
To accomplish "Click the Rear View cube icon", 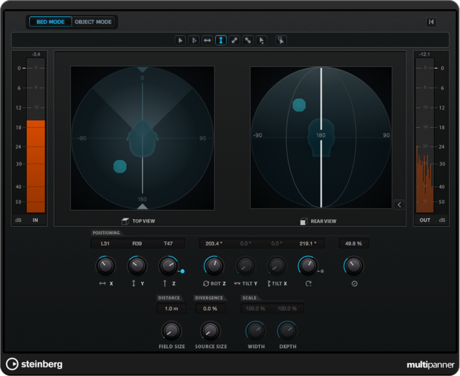I will click(304, 221).
